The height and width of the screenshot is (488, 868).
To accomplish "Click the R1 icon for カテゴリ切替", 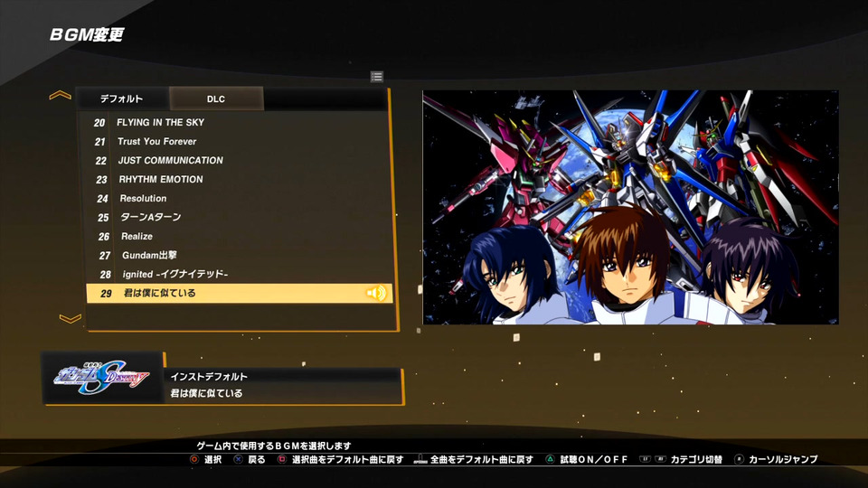I will [x=660, y=459].
